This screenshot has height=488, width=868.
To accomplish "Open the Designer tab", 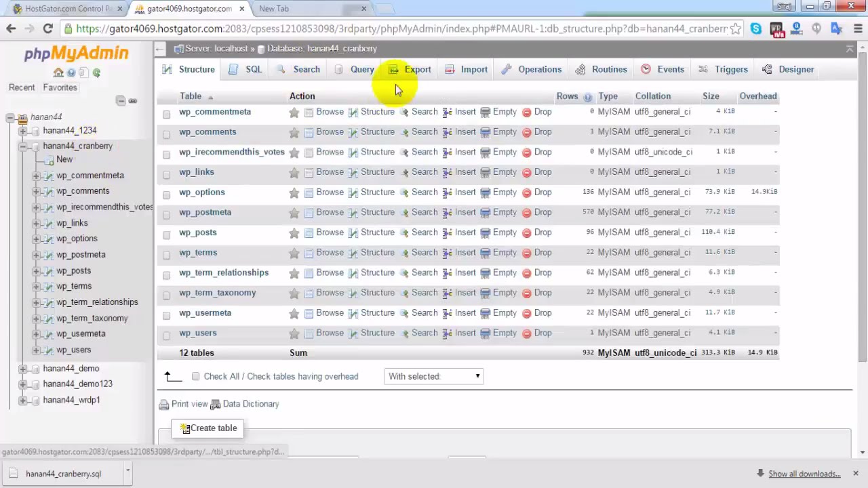I will tap(788, 69).
